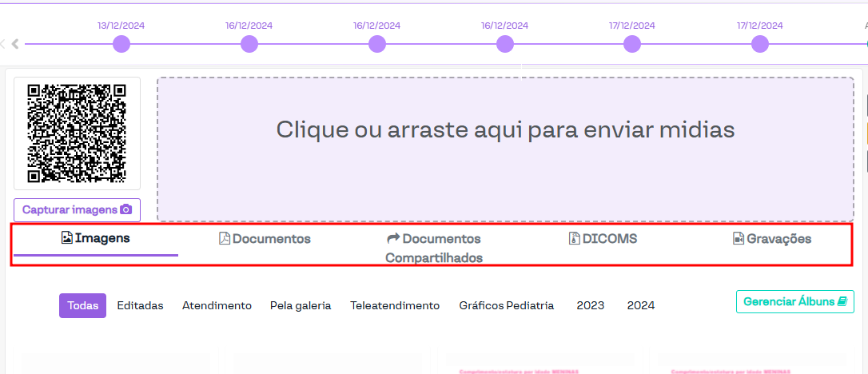Screen dimensions: 868x374
Task: Open the DICOMS tab file icon
Action: point(574,239)
